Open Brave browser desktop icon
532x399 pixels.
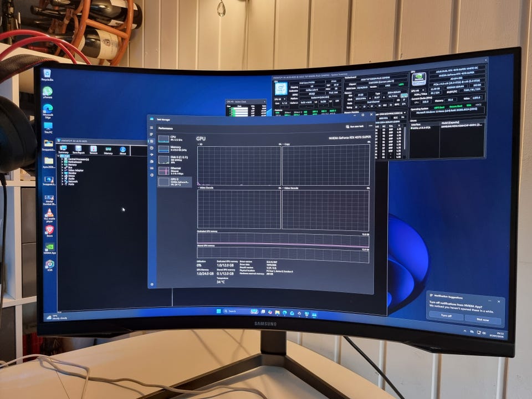[49, 231]
